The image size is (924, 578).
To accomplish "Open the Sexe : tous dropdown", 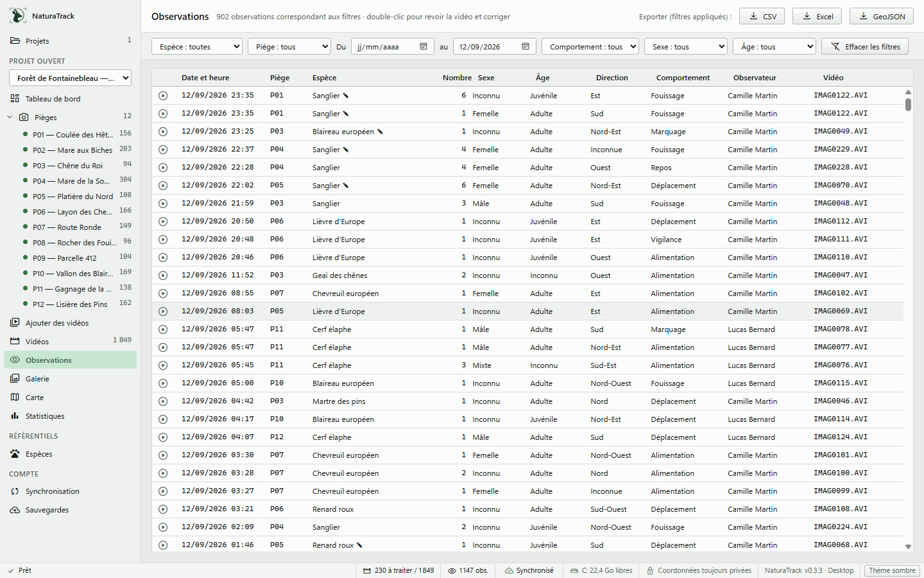I will point(686,47).
